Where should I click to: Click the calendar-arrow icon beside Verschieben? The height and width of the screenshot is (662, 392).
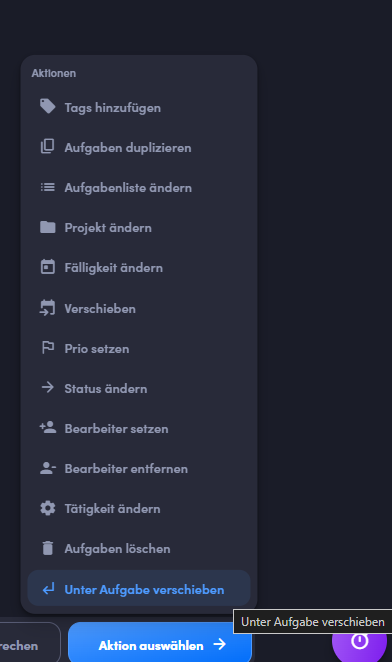coord(47,307)
